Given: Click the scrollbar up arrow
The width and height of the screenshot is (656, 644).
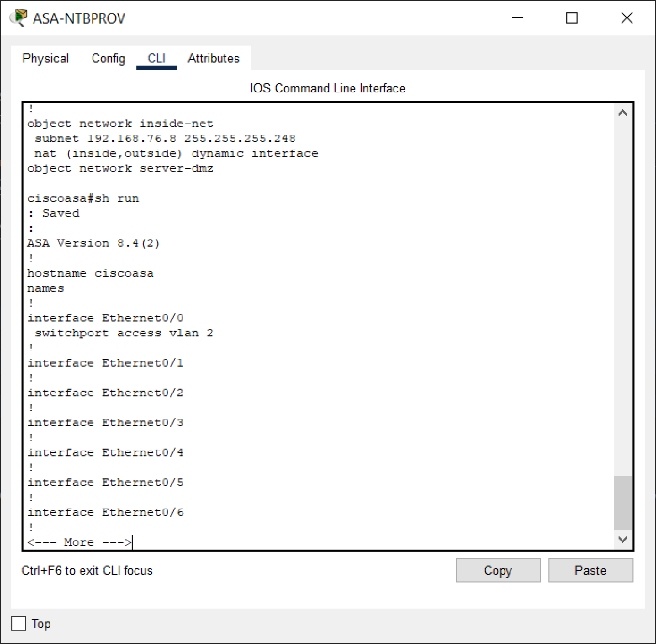Looking at the screenshot, I should point(623,112).
